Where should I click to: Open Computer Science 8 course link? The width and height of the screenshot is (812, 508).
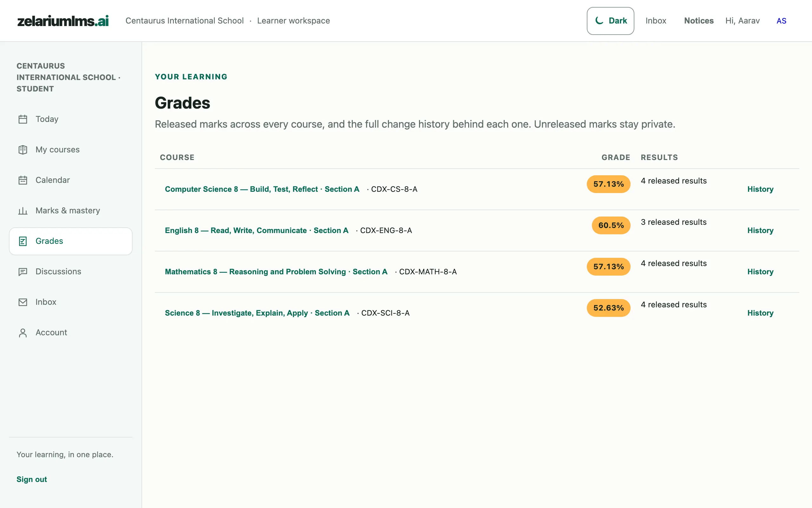262,189
